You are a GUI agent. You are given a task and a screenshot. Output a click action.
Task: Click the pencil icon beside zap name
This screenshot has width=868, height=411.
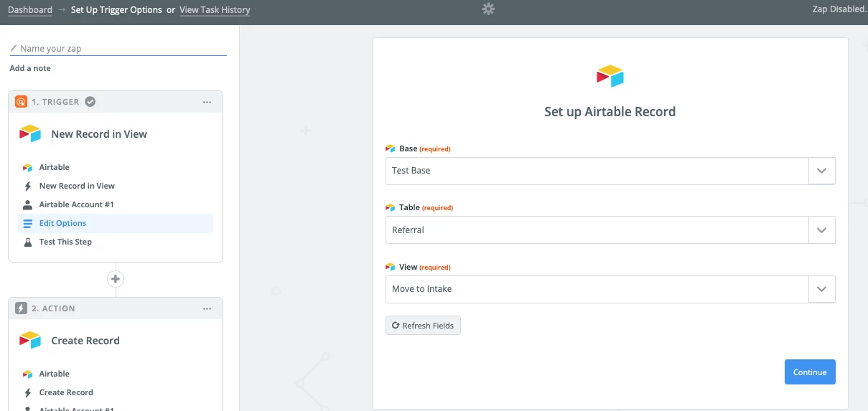click(x=14, y=49)
